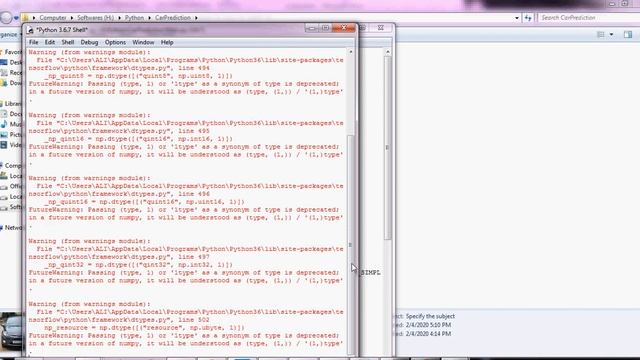Select Recent Places in navigation pane
This screenshot has height=360, width=640.
click(x=12, y=73)
